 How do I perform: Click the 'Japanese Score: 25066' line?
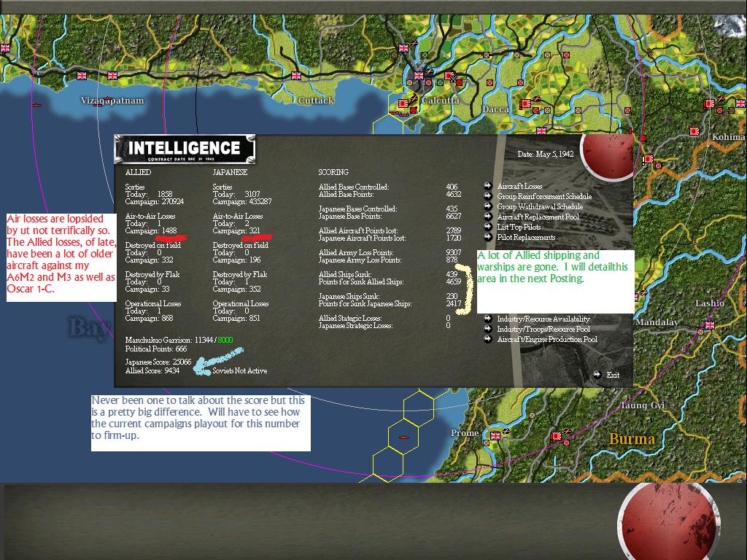point(158,362)
